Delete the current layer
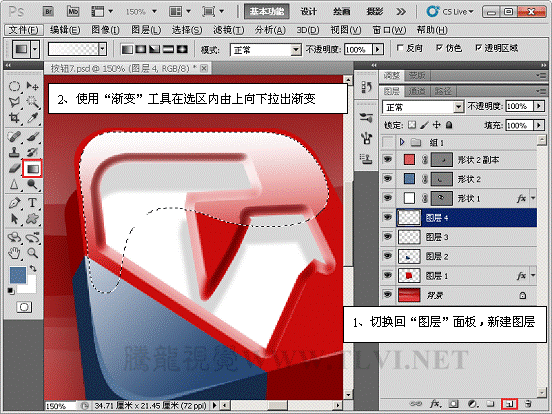Image resolution: width=552 pixels, height=414 pixels. coord(528,403)
